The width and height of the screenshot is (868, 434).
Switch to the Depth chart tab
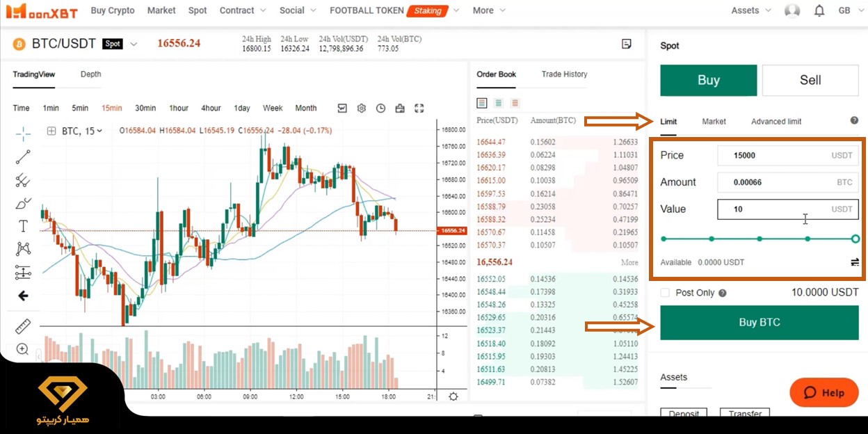pyautogui.click(x=90, y=74)
